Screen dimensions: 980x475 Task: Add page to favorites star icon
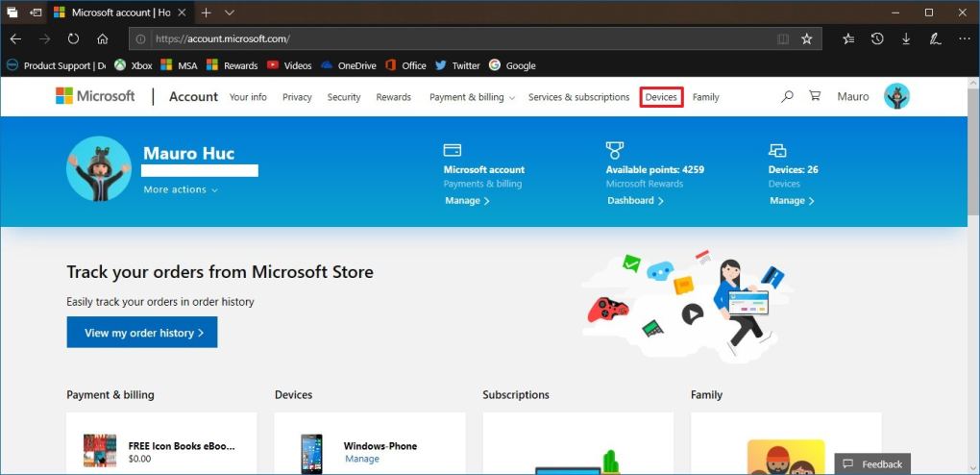807,39
